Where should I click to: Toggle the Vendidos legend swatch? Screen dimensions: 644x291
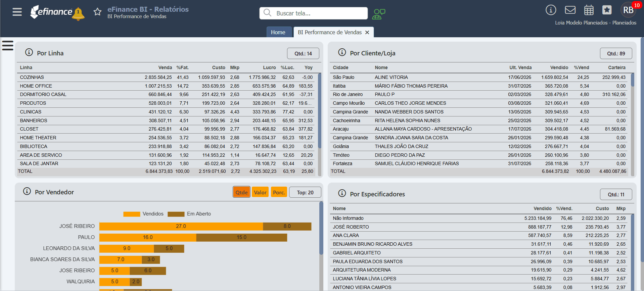tap(132, 214)
